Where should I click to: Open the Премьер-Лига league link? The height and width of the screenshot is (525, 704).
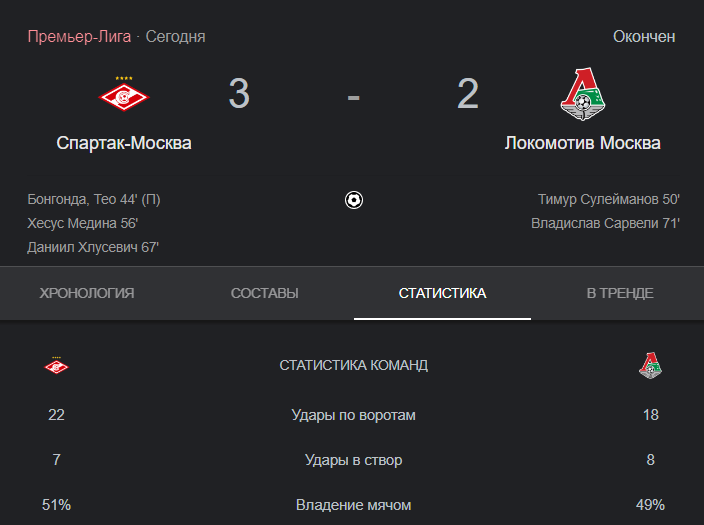[x=79, y=36]
